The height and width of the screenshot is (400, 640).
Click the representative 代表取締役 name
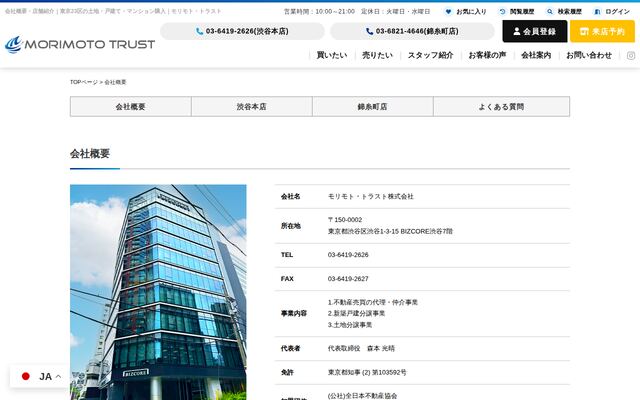click(361, 349)
